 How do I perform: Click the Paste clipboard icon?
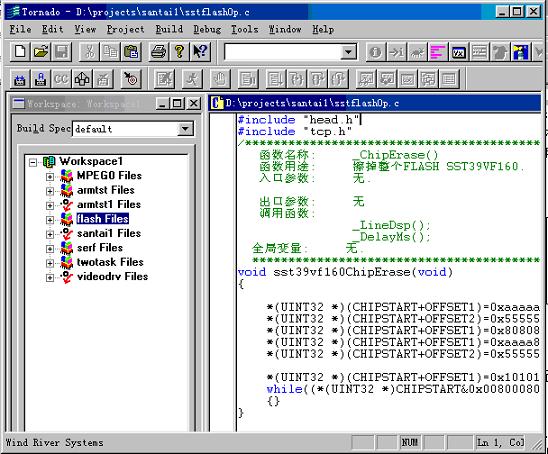tap(131, 52)
